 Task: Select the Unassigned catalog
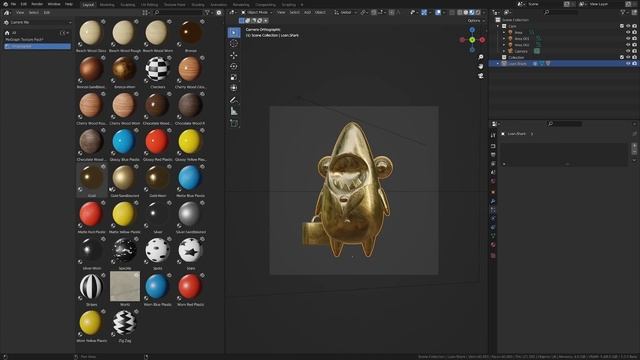click(x=37, y=47)
